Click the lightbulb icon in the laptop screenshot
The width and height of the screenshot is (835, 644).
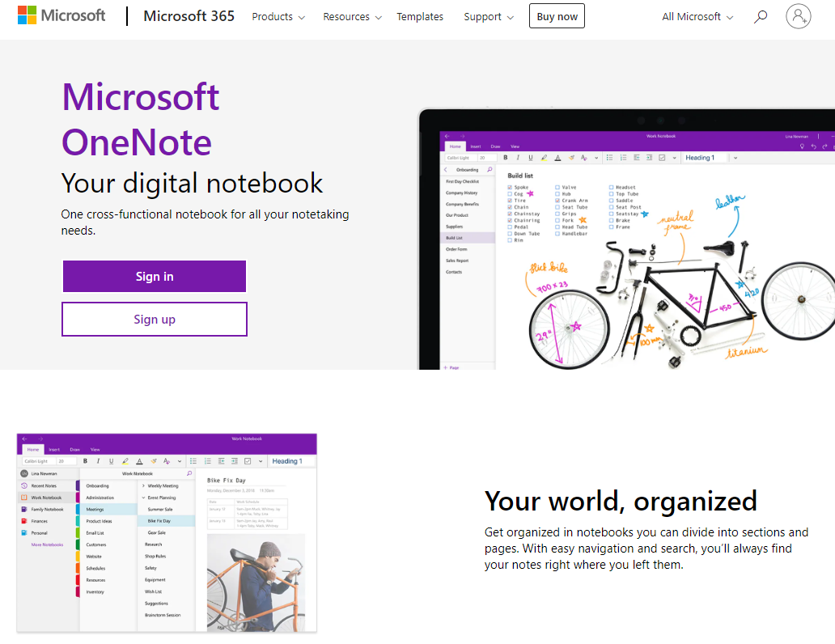pos(802,146)
